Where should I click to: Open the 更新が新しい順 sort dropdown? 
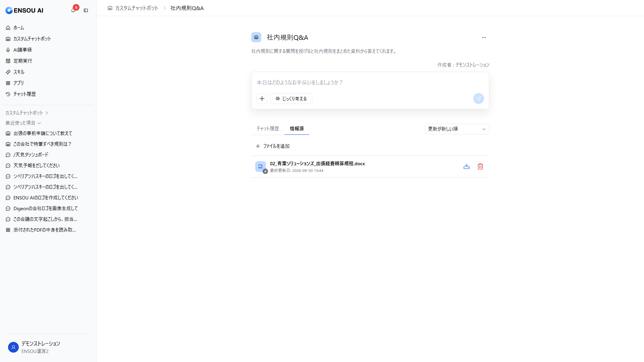457,129
